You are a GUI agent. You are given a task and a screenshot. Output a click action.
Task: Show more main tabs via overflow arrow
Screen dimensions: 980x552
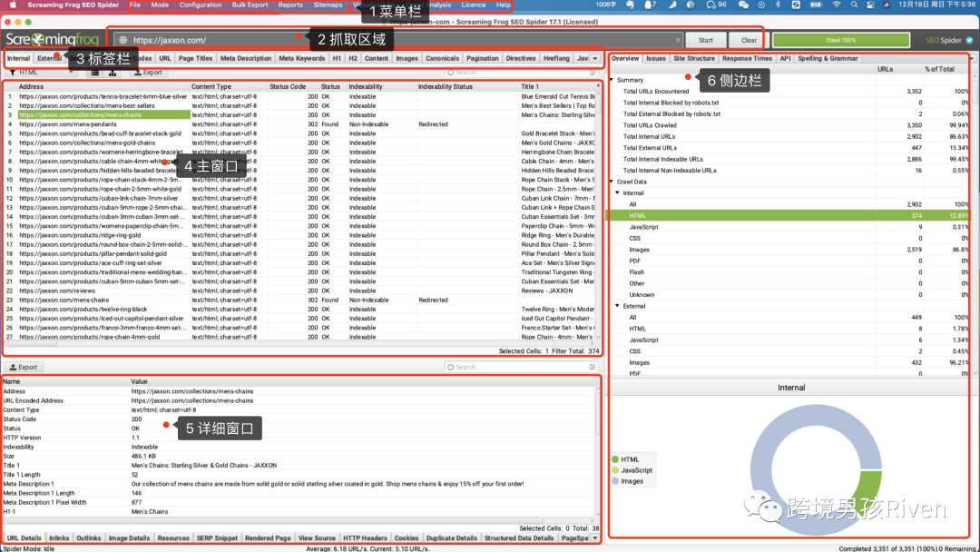point(595,58)
